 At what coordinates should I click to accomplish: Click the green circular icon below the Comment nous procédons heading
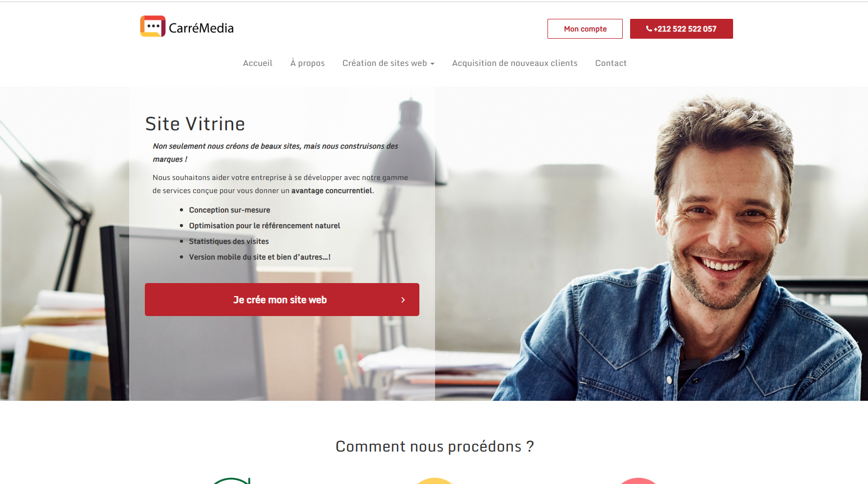pos(232,481)
